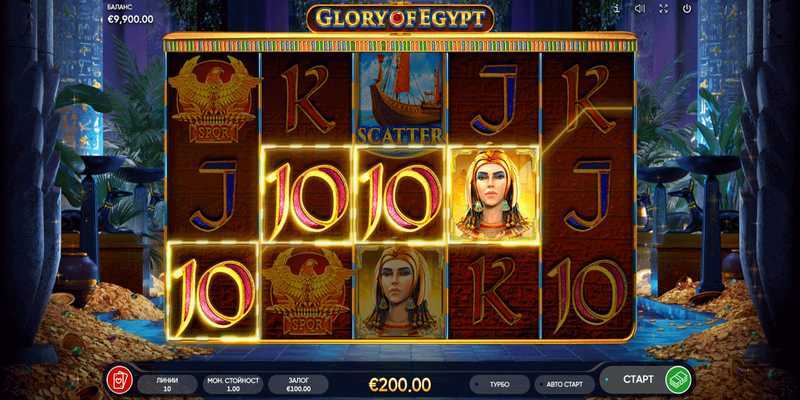
Task: Click the golden eagle SPQR top-left symbol
Action: 214,99
